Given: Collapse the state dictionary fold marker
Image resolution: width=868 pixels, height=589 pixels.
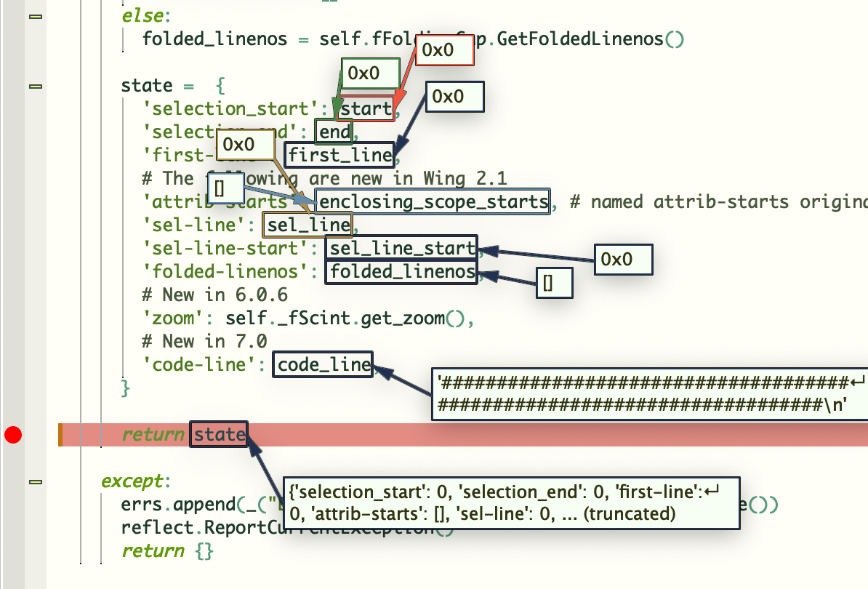Looking at the screenshot, I should [x=36, y=87].
